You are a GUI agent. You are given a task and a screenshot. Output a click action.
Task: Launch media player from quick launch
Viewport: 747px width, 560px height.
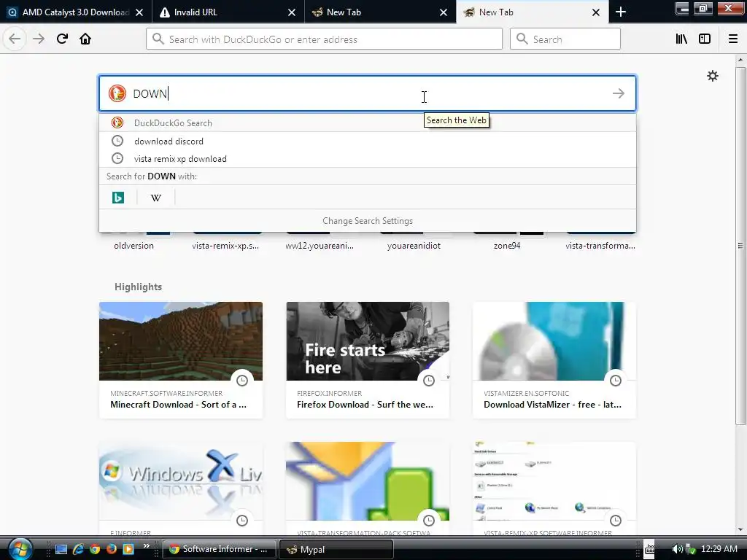pos(128,549)
